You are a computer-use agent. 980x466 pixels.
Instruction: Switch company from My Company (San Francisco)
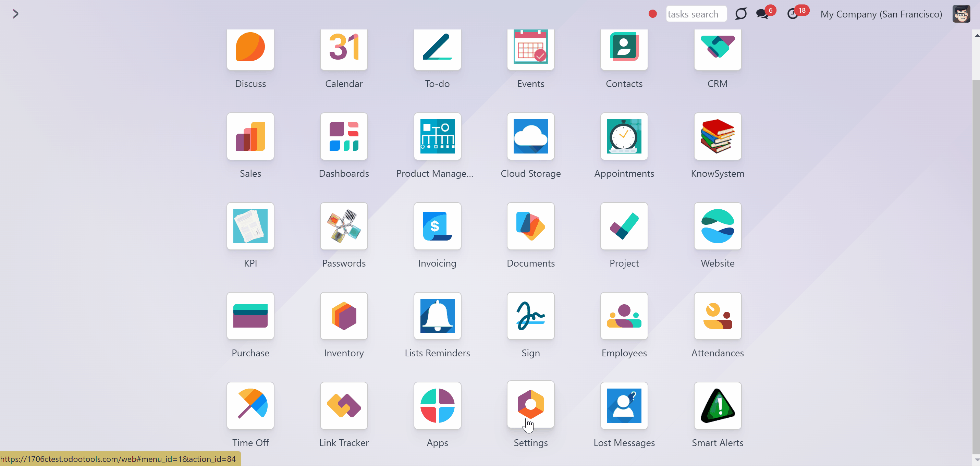point(881,14)
